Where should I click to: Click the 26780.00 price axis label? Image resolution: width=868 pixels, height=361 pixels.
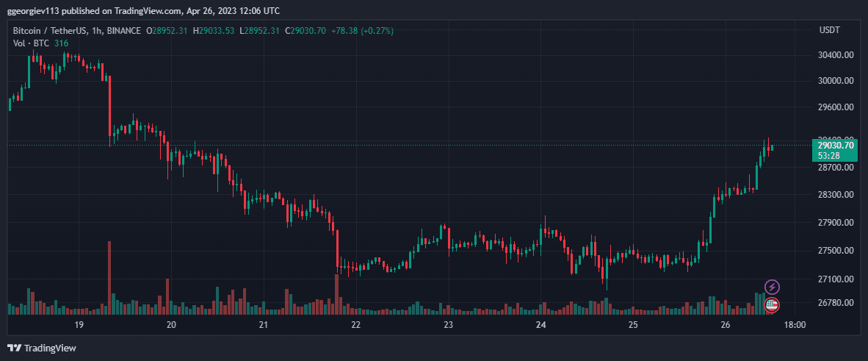click(833, 303)
